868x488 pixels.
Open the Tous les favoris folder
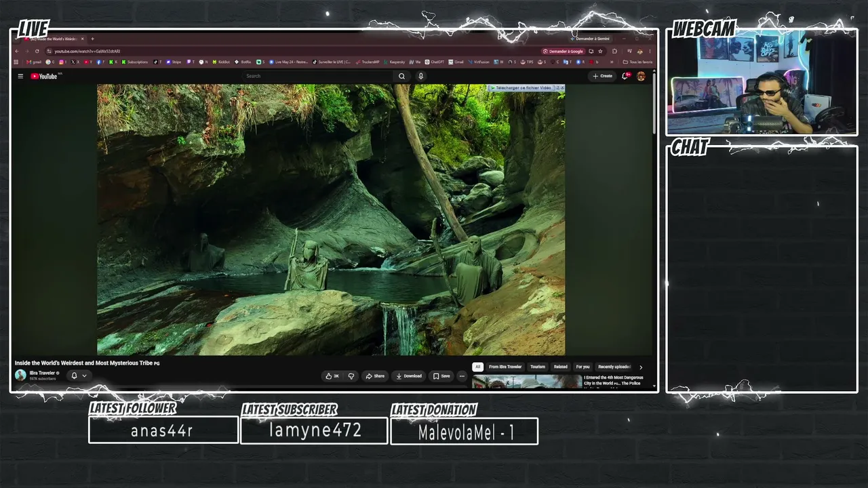(638, 62)
